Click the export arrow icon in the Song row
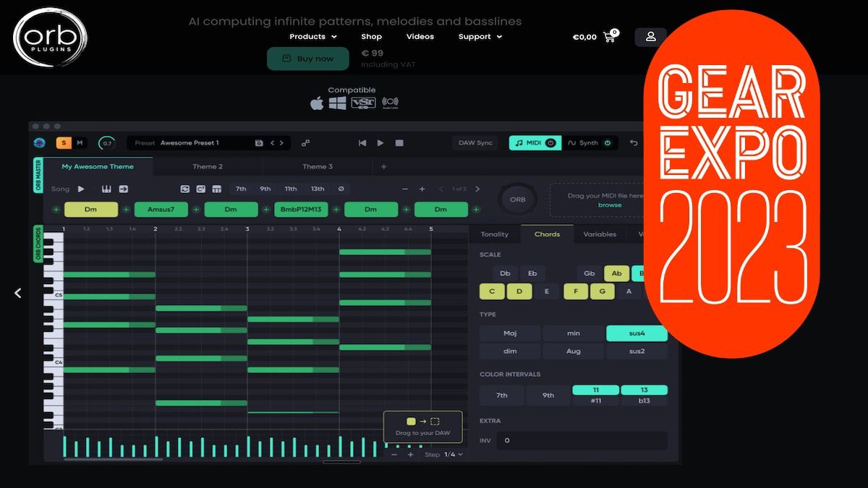Screen dimensions: 868x488 pos(123,189)
